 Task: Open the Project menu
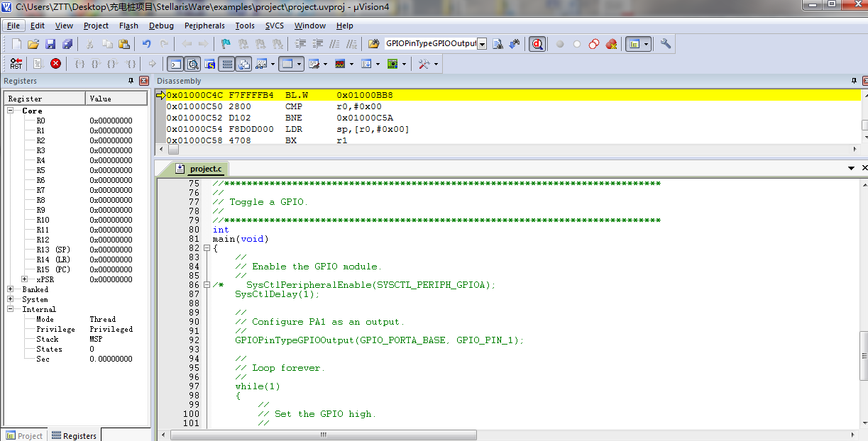(96, 26)
